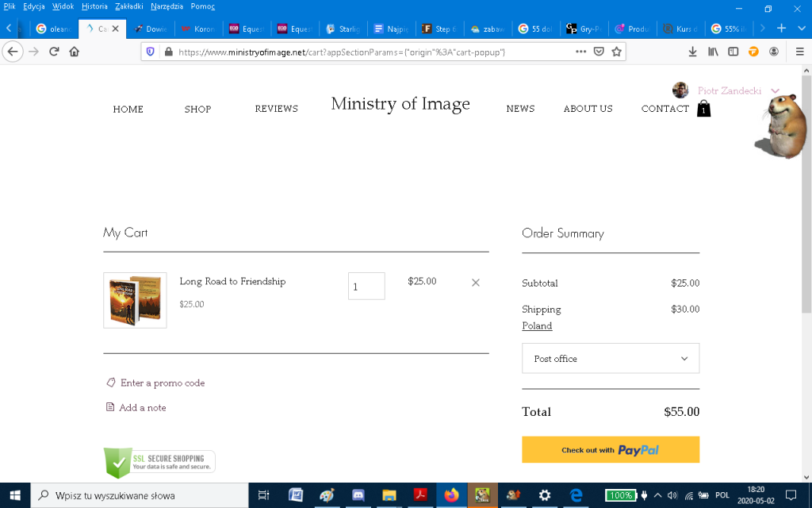Open the SHOP navigation item
The height and width of the screenshot is (508, 812).
pyautogui.click(x=197, y=110)
